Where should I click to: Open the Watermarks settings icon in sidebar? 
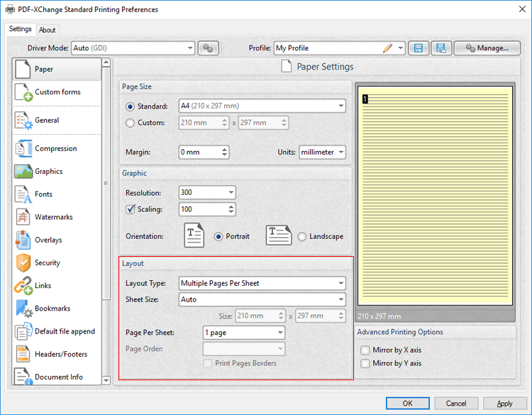[23, 218]
